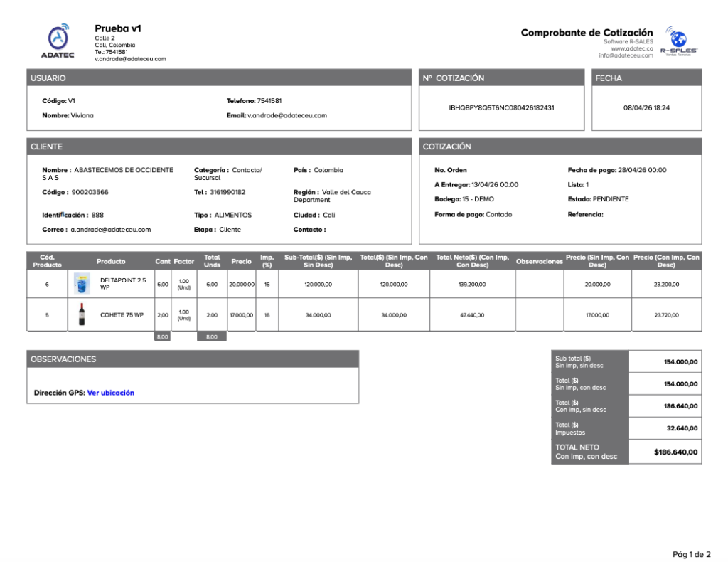Screen dimensions: 728x562
Task: Open the DELTAPOINT 2.5 WP product image
Action: pyautogui.click(x=82, y=283)
